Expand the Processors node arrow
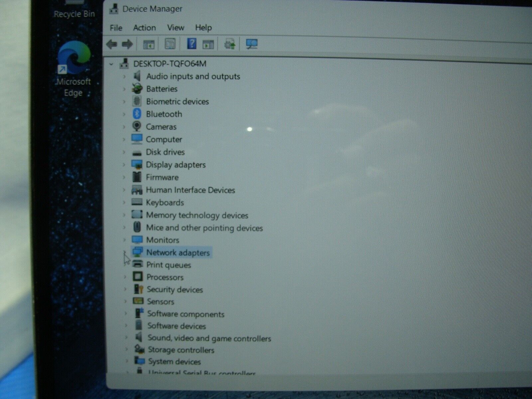Image resolution: width=532 pixels, height=399 pixels. click(x=125, y=277)
